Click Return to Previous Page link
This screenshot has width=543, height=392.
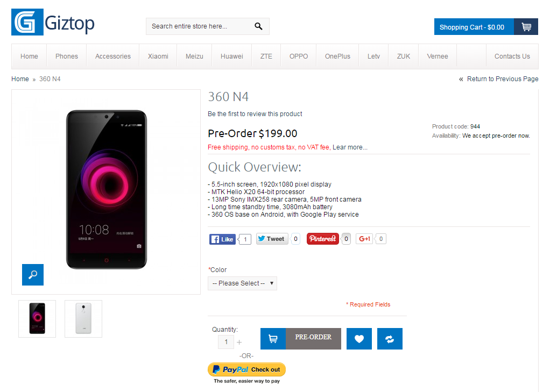[502, 79]
